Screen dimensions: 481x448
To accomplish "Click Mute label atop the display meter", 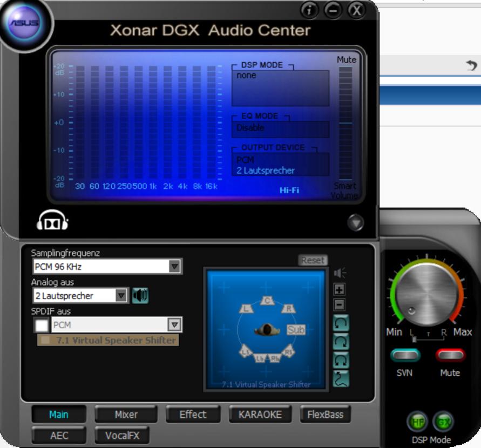I will point(347,59).
